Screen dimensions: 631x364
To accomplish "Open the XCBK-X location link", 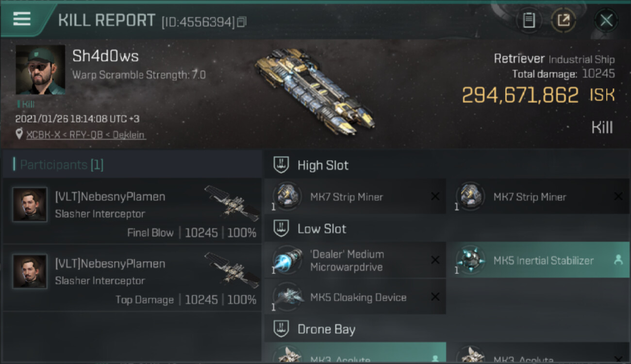I will coord(86,135).
